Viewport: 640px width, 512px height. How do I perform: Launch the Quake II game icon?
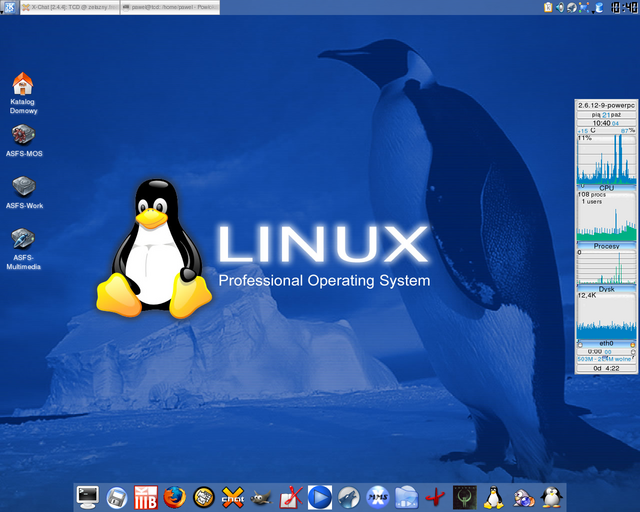pyautogui.click(x=464, y=497)
